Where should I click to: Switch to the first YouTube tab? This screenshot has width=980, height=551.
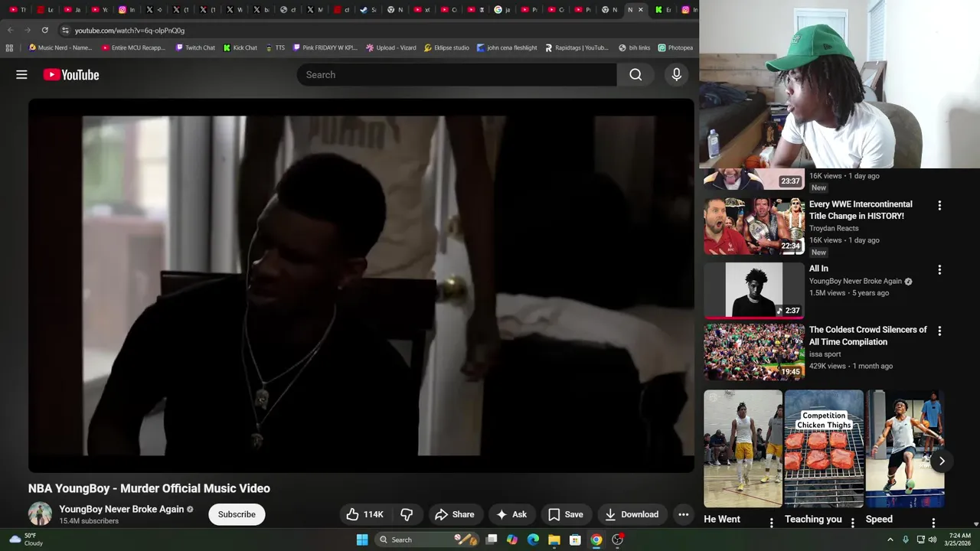[x=18, y=9]
